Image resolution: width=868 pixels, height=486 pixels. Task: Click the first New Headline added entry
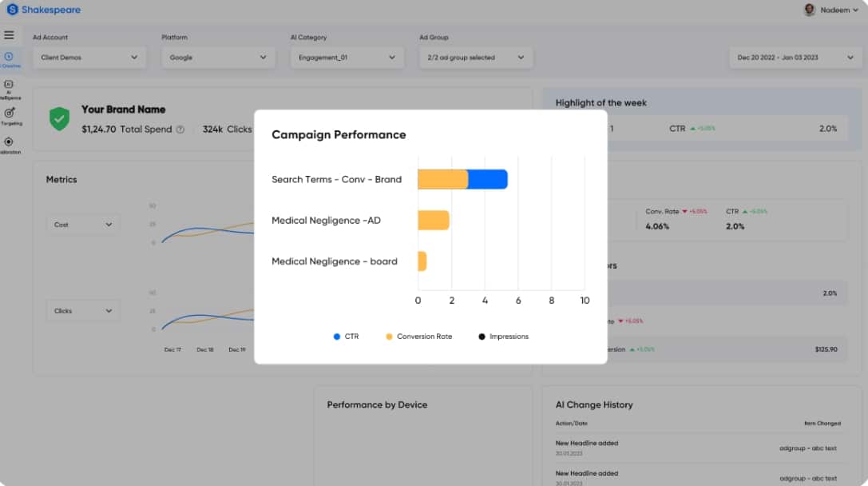(587, 444)
